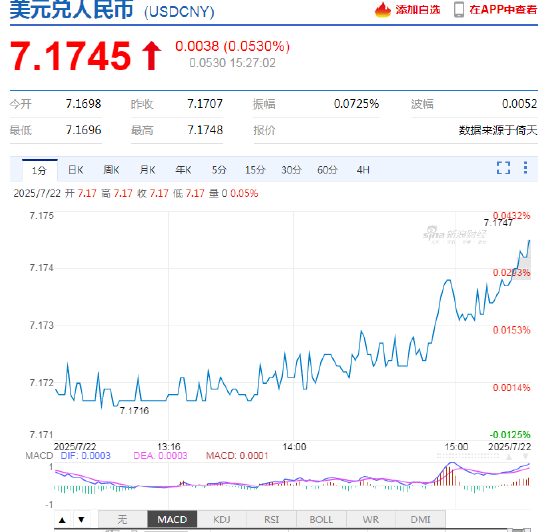Click the phone icon for viewing in APP
The image size is (550, 532).
(459, 9)
